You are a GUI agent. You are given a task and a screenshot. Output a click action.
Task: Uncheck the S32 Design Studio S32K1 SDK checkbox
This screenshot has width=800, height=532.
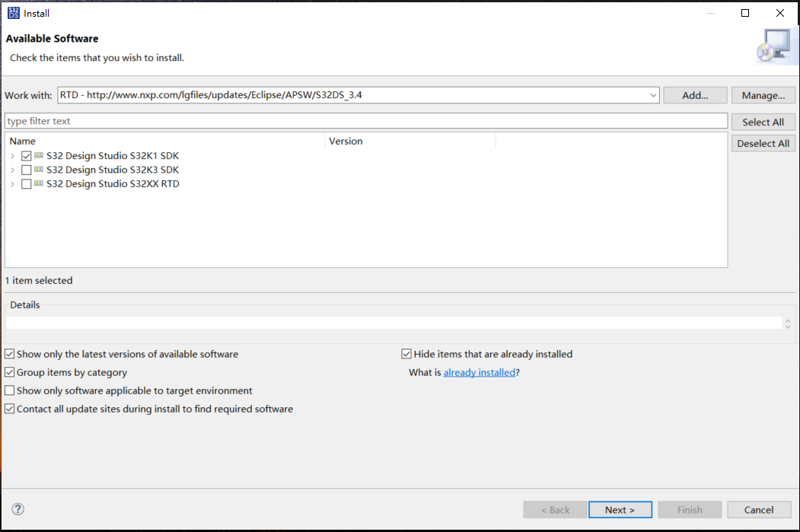point(27,156)
